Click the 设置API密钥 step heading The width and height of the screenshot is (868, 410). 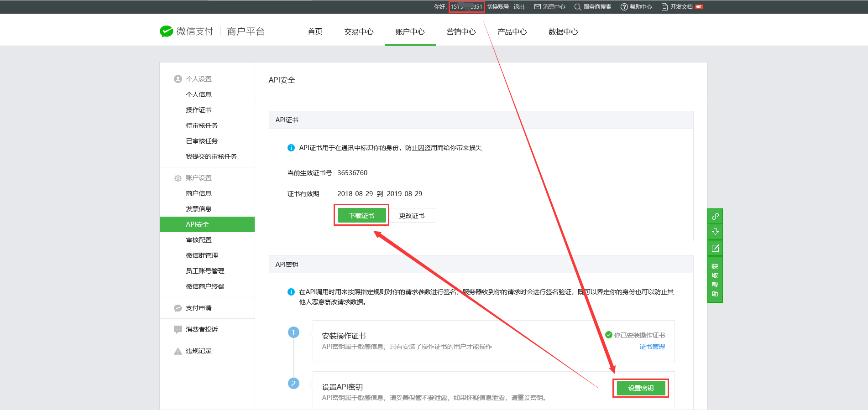coord(342,387)
